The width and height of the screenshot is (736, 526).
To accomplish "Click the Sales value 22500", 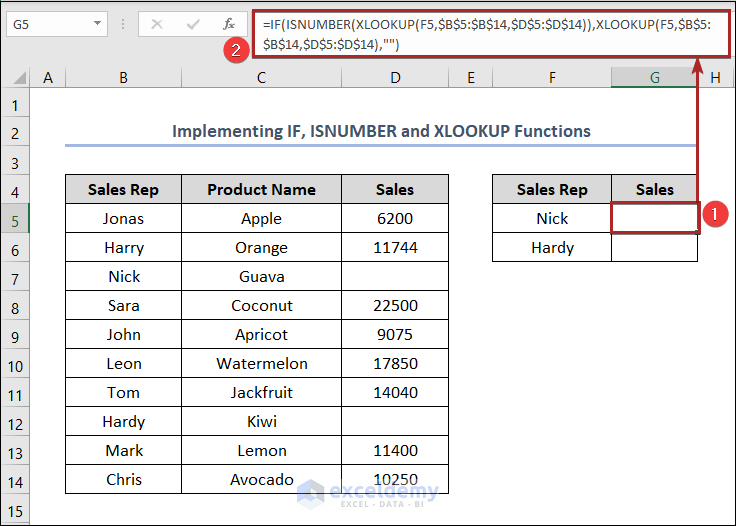I will coord(395,306).
